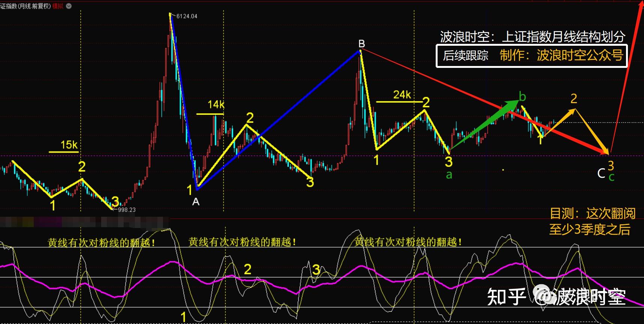The width and height of the screenshot is (644, 324).
Task: Click the 15k annotation text
Action: coord(69,145)
